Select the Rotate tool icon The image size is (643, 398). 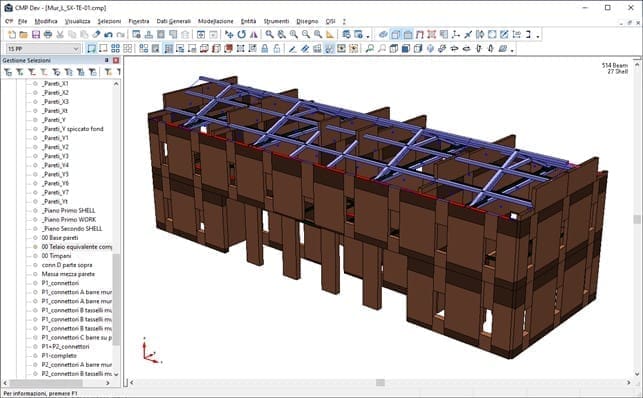click(242, 34)
